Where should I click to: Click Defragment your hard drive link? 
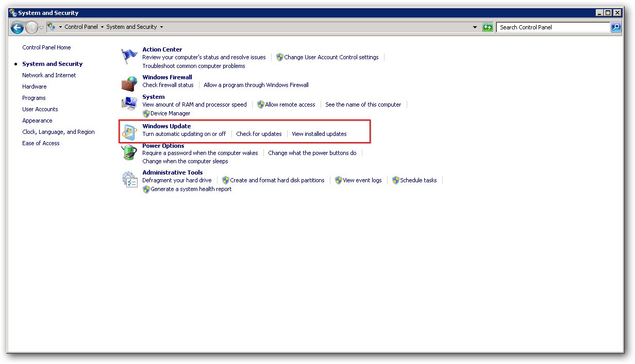pyautogui.click(x=177, y=180)
